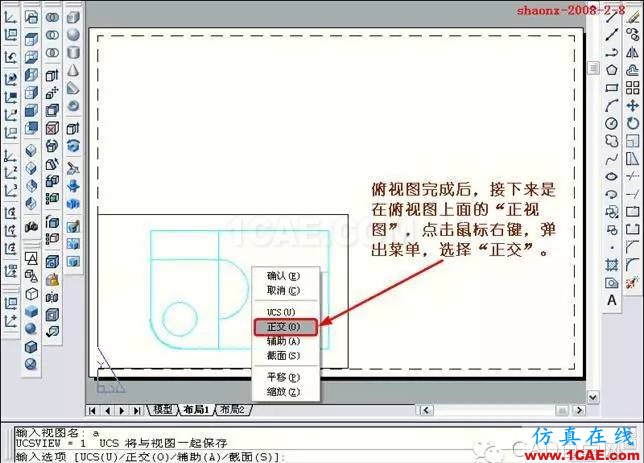This screenshot has width=644, height=463.
Task: Click the Rotate UCS about Y icon
Action: (x=10, y=230)
